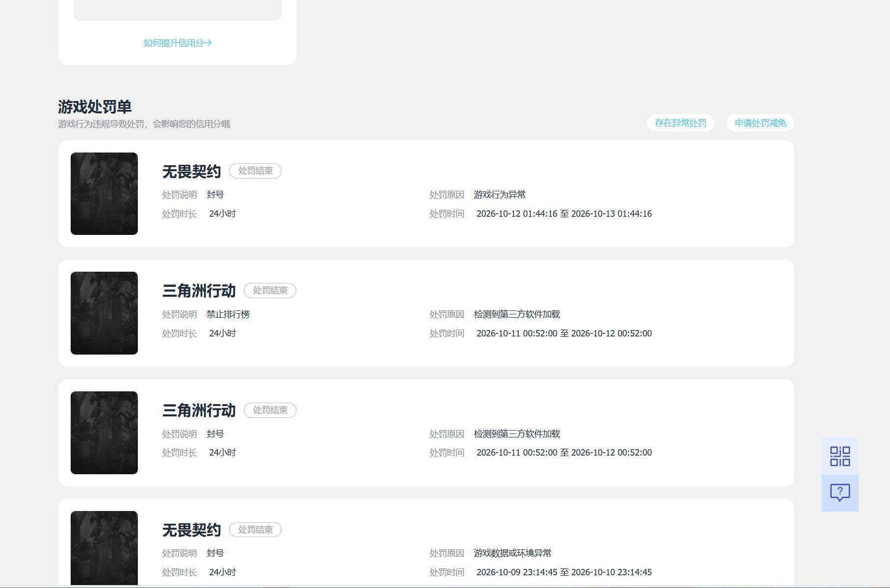Open 如何提升信用分 link
Screen dimensions: 890x588
click(x=178, y=43)
